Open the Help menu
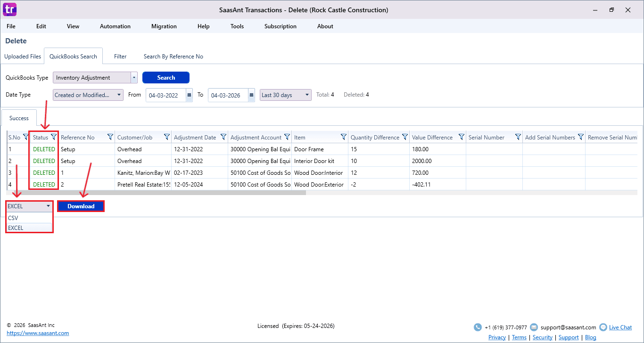This screenshot has width=644, height=343. pyautogui.click(x=204, y=26)
